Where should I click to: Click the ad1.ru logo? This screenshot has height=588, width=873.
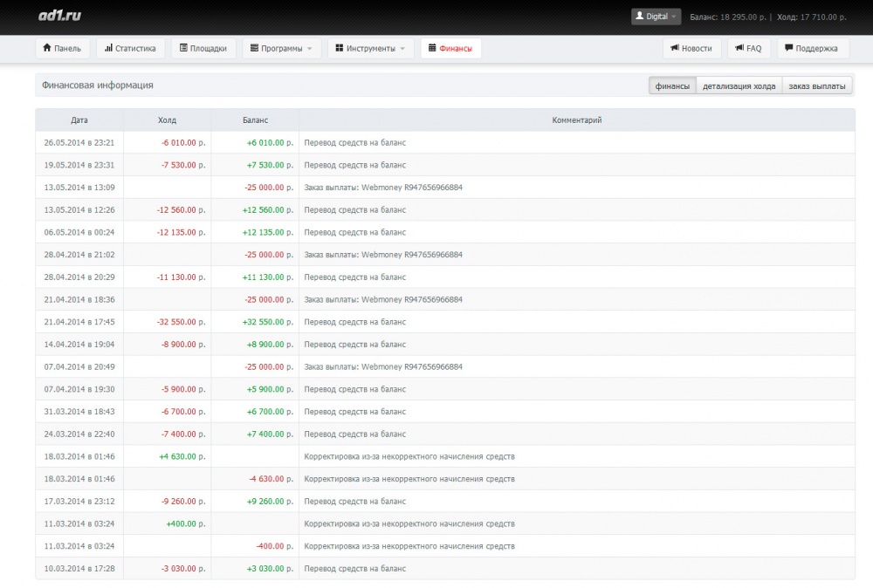(59, 16)
